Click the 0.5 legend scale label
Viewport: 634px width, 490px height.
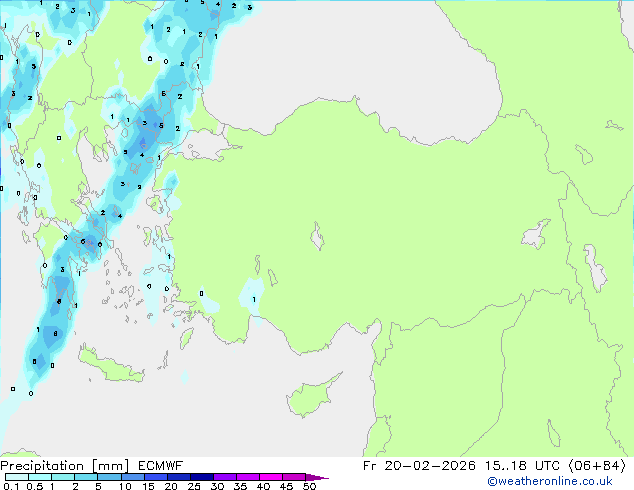point(35,486)
